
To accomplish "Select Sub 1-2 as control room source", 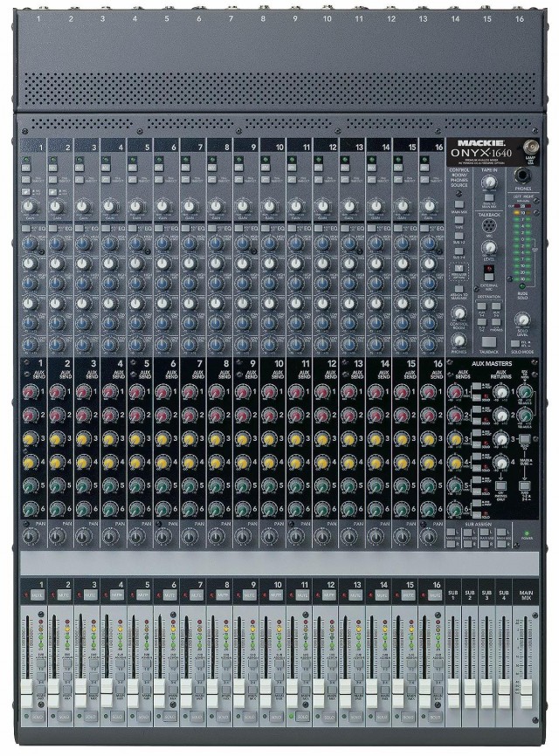I will [x=458, y=237].
